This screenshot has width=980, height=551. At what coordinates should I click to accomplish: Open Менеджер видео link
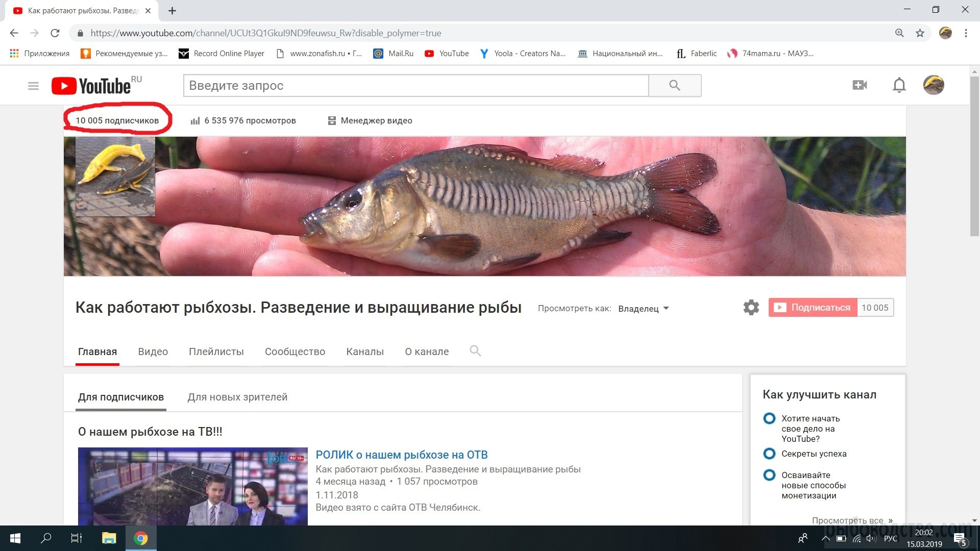click(x=376, y=121)
